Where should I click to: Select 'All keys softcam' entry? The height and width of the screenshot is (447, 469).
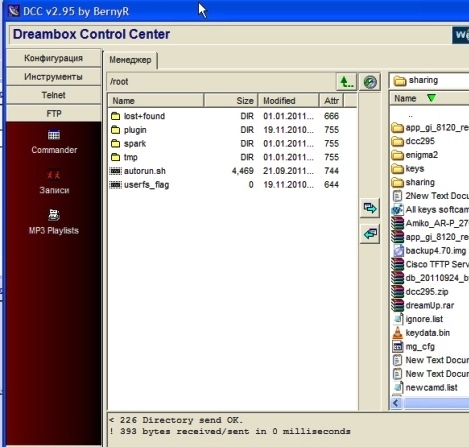click(x=430, y=210)
